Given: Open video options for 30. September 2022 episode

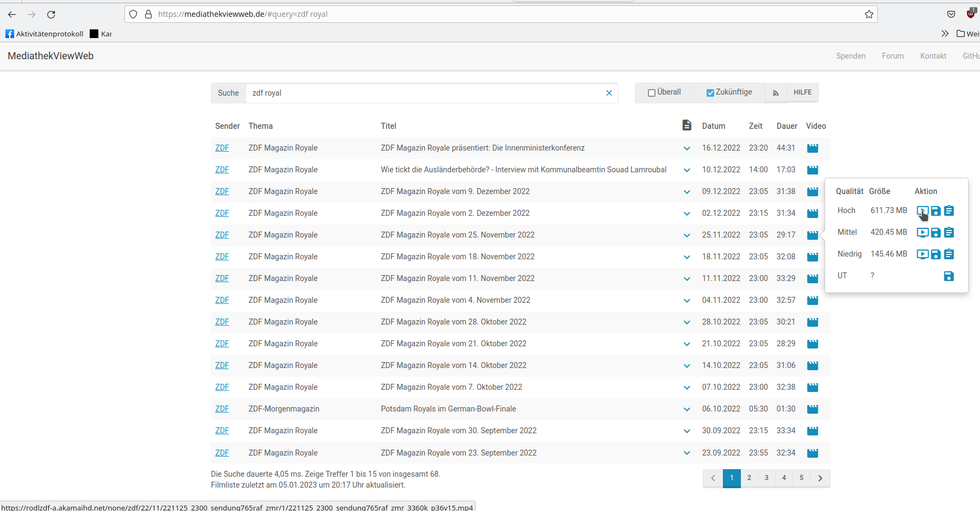Looking at the screenshot, I should (813, 431).
